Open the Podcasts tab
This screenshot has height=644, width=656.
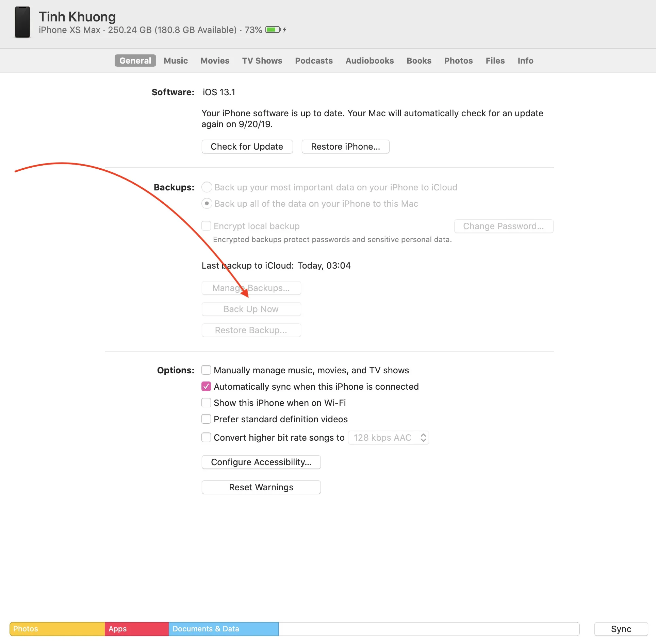314,61
